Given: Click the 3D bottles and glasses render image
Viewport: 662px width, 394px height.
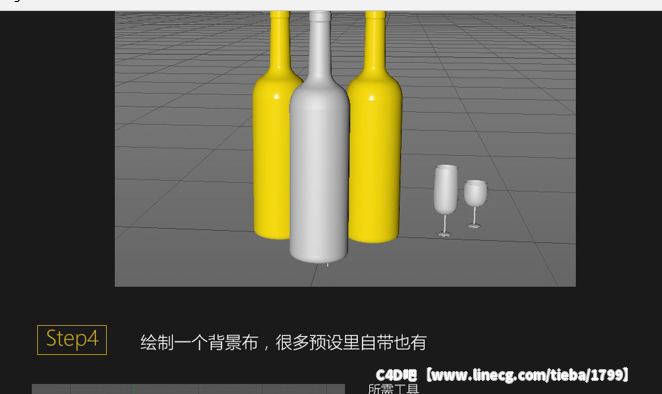Looking at the screenshot, I should tap(345, 149).
